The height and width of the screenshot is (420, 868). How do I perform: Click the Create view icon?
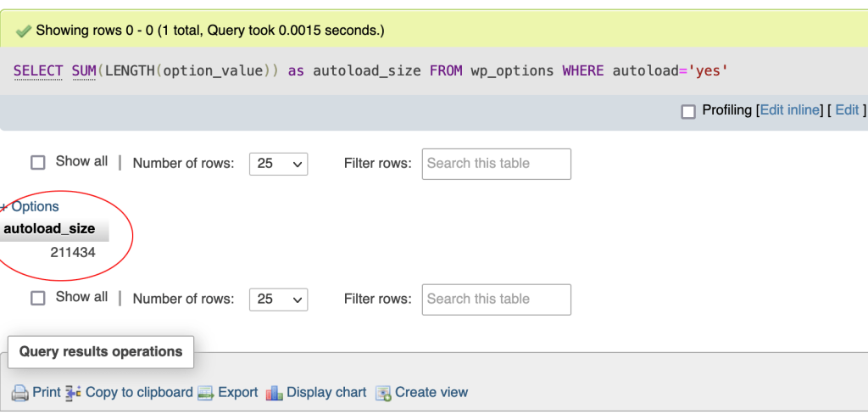[x=383, y=393]
